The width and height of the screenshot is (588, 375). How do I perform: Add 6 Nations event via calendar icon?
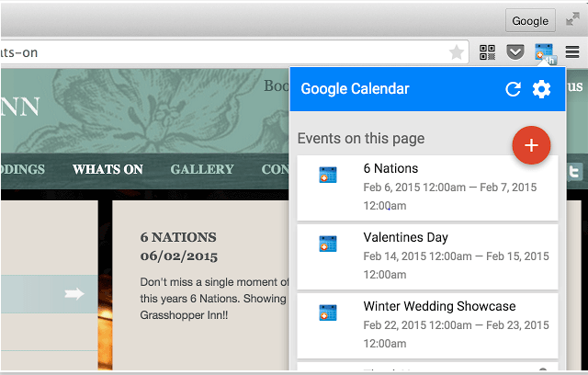328,175
